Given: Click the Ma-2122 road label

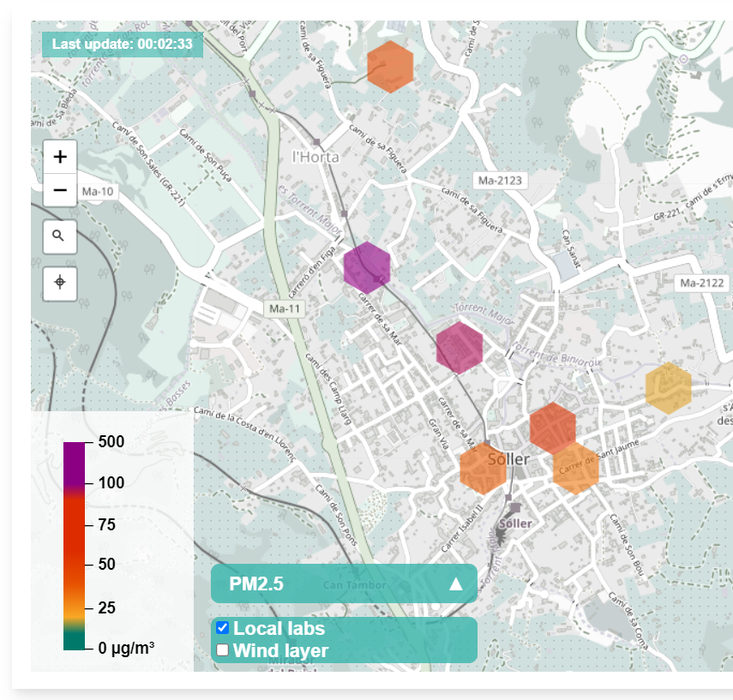Looking at the screenshot, I should coord(702,284).
